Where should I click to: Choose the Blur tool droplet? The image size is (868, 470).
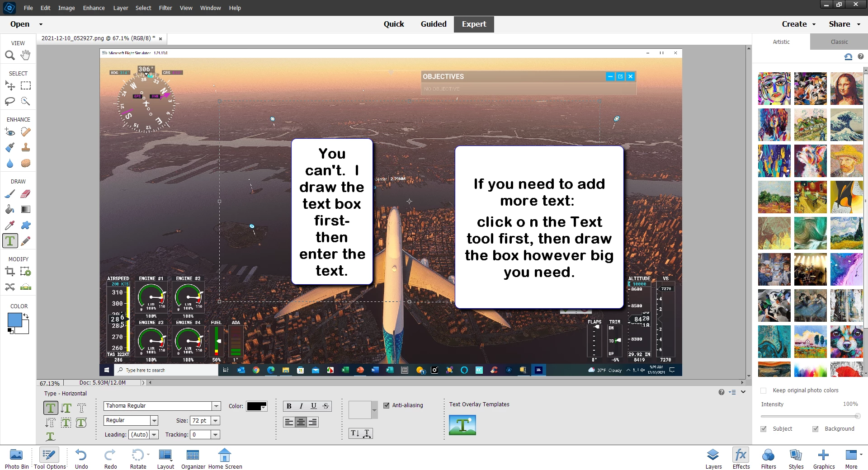pyautogui.click(x=10, y=163)
